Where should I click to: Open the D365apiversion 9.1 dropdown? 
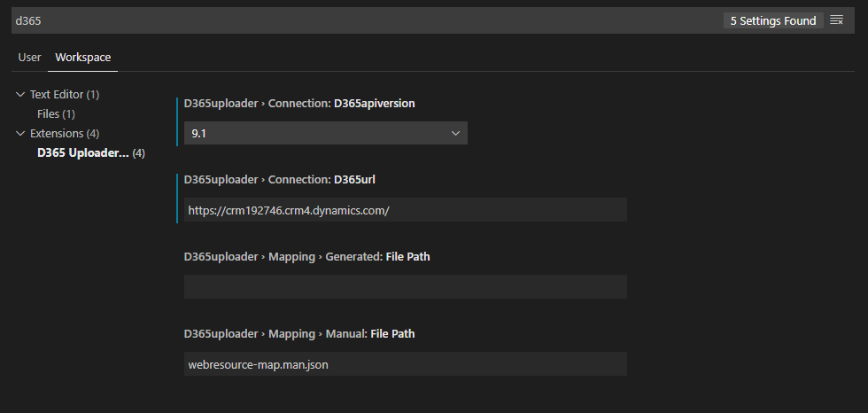pos(326,133)
